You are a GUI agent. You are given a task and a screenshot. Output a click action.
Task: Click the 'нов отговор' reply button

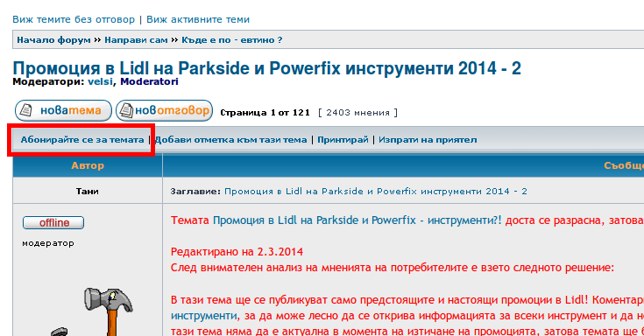165,111
